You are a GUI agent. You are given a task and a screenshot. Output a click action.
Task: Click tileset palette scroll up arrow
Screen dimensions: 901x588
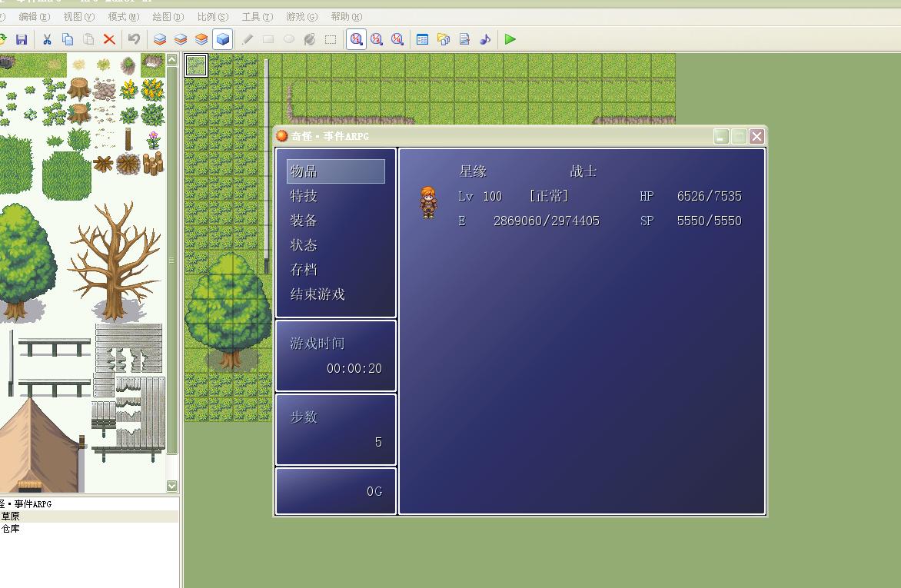171,59
